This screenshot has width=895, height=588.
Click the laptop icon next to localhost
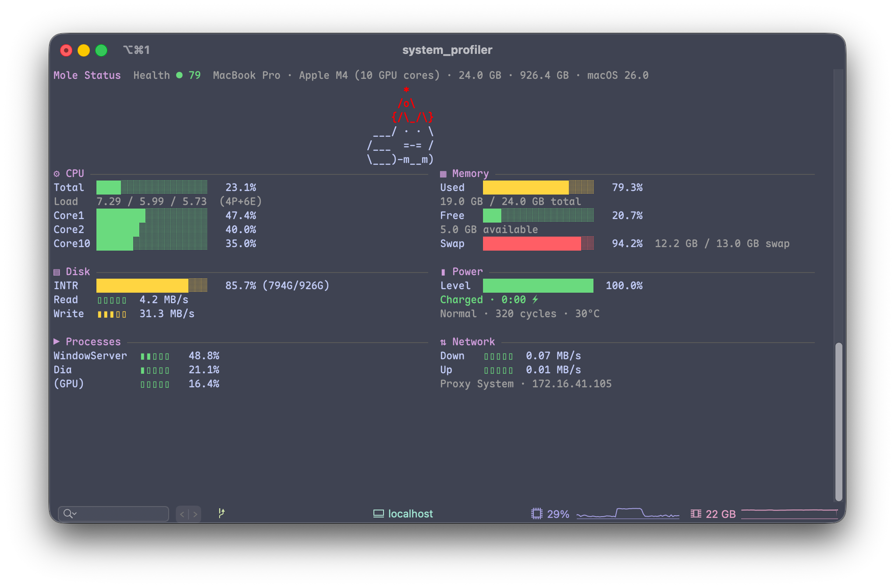pyautogui.click(x=378, y=514)
